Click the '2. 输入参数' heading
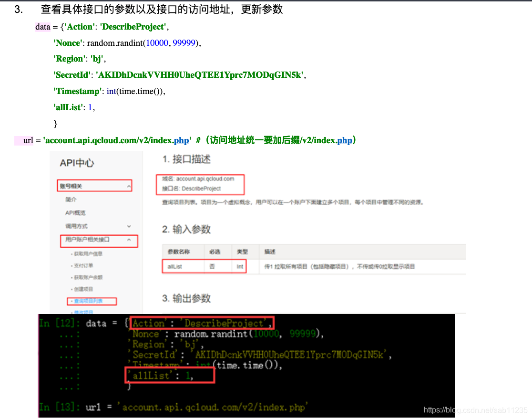Screen dimensions: 532x419 point(186,230)
